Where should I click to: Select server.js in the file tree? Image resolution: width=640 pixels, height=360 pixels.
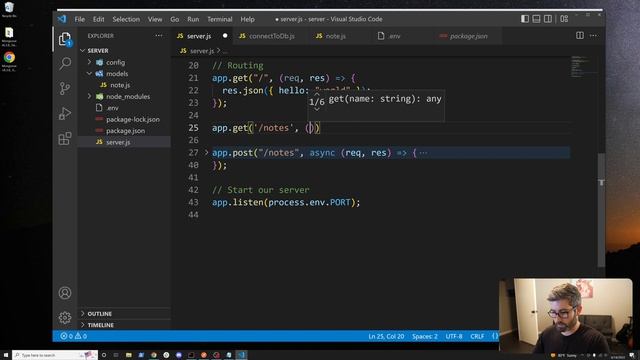coord(124,142)
